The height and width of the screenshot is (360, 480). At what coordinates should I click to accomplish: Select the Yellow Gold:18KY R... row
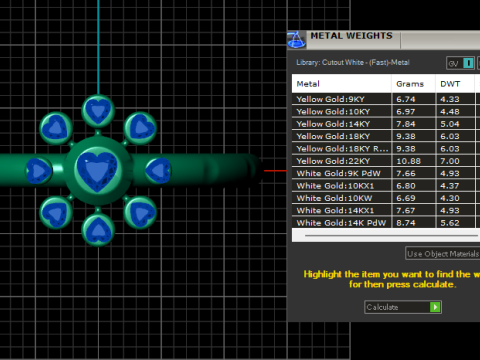pos(386,149)
